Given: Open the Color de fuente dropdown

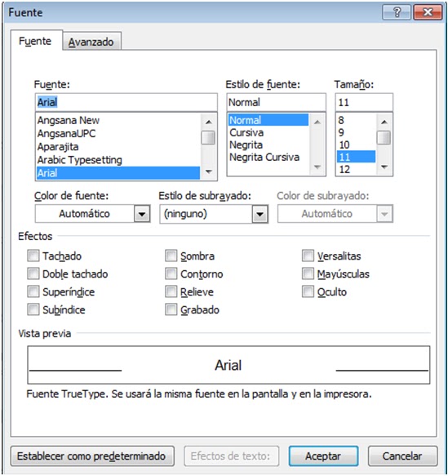Looking at the screenshot, I should (92, 214).
